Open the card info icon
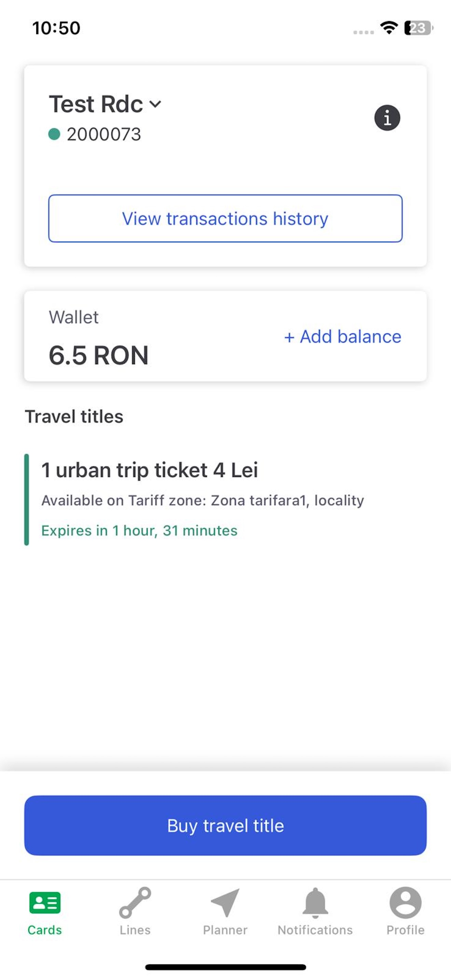Viewport: 451px width, 980px height. point(387,118)
